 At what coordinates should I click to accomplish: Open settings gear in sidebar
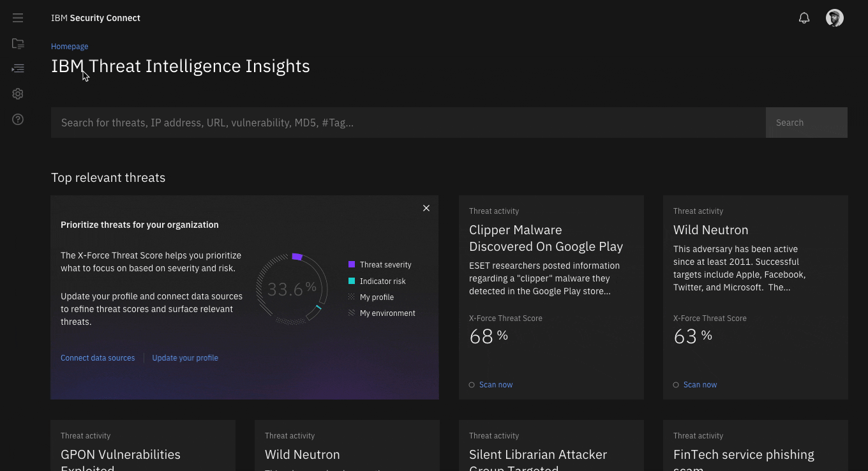(18, 94)
